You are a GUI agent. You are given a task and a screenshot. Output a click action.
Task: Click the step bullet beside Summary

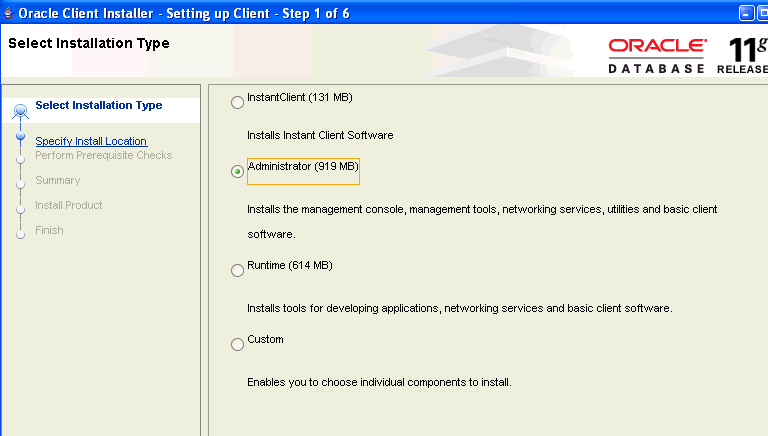pyautogui.click(x=21, y=185)
